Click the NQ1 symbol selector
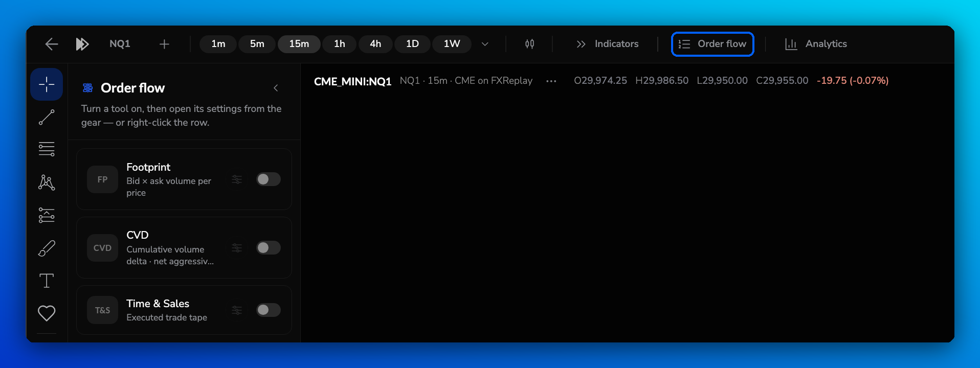This screenshot has width=980, height=368. [120, 44]
